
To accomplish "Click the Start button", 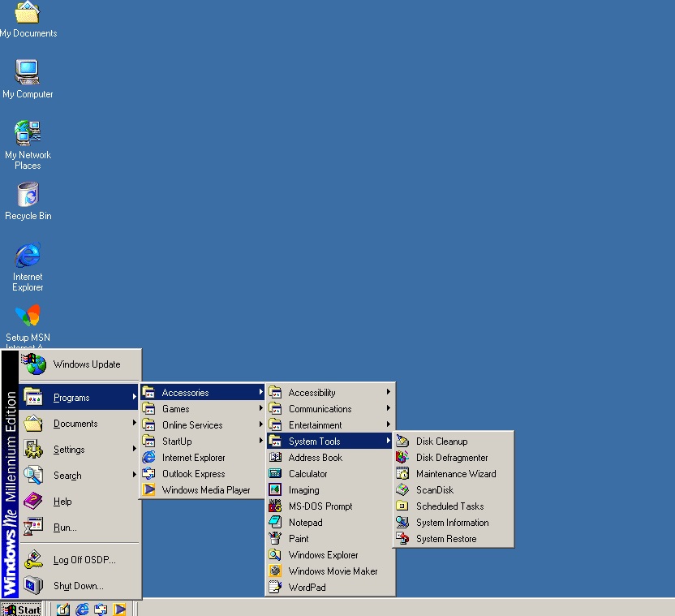I will click(22, 610).
